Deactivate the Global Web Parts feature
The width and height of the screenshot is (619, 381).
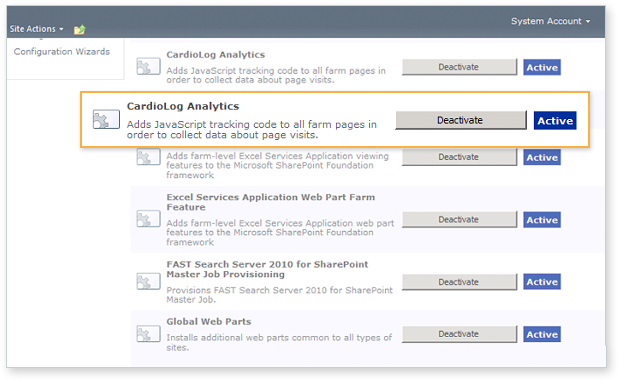tap(459, 334)
